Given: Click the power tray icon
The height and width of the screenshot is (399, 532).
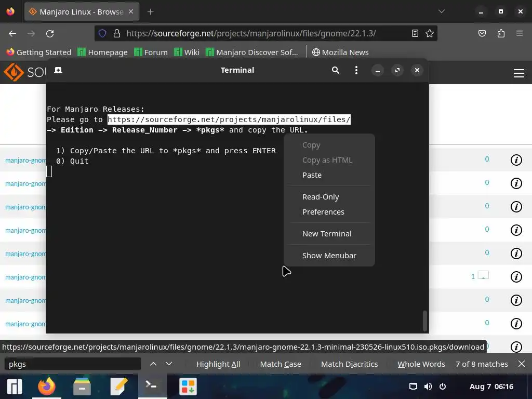Looking at the screenshot, I should coord(443,387).
